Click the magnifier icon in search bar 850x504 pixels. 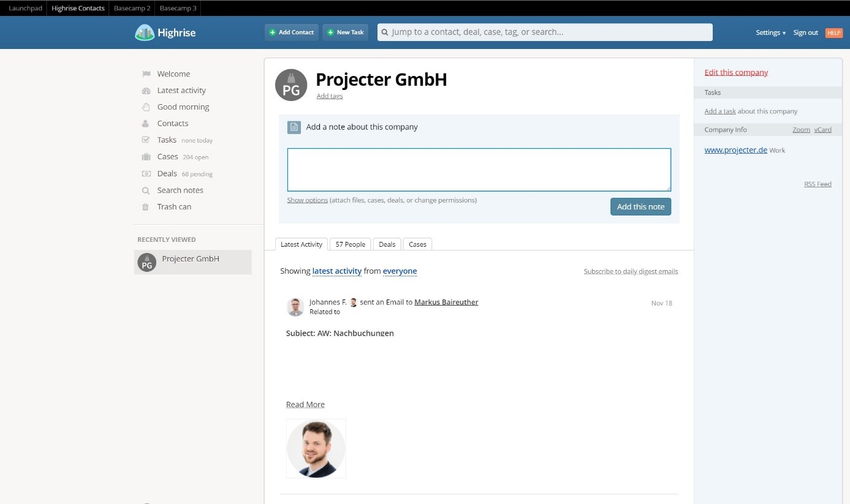(385, 32)
